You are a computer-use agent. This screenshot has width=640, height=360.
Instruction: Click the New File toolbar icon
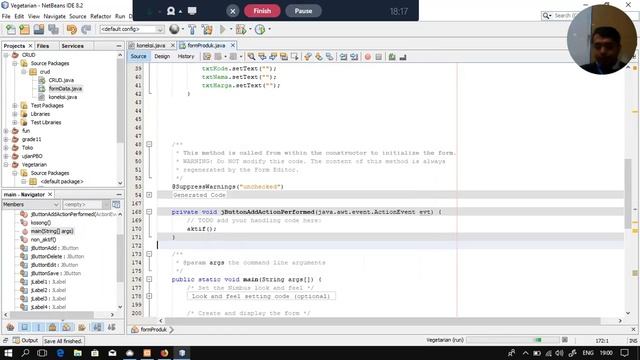(x=11, y=29)
